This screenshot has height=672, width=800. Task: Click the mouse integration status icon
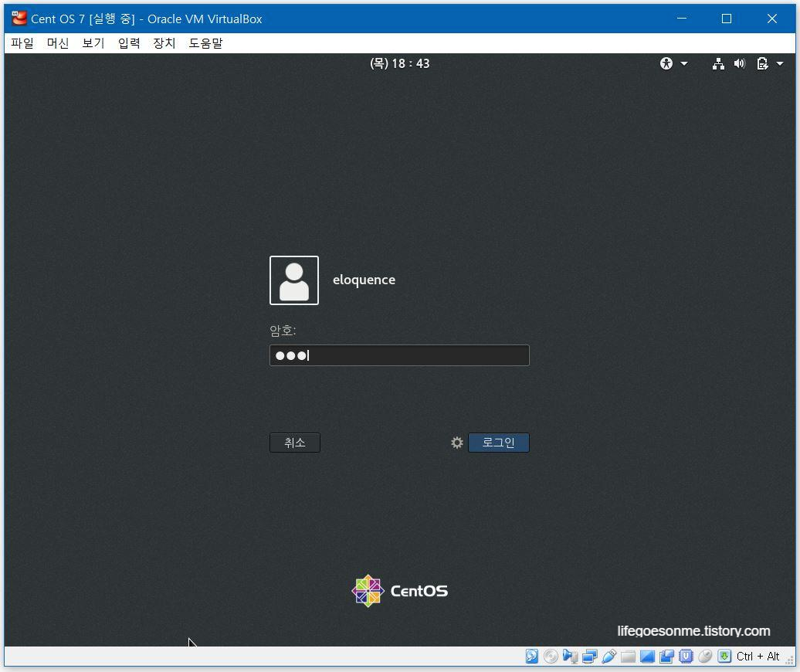tap(705, 657)
